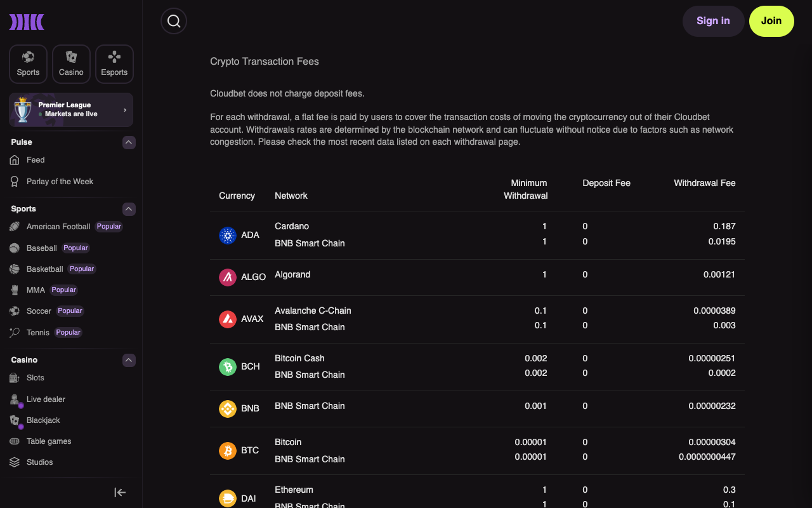Click the Slots machine icon
The height and width of the screenshot is (508, 812).
click(x=15, y=378)
